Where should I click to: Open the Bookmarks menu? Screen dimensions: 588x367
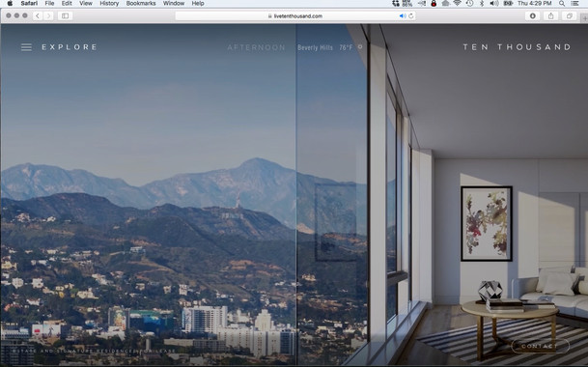(x=141, y=3)
